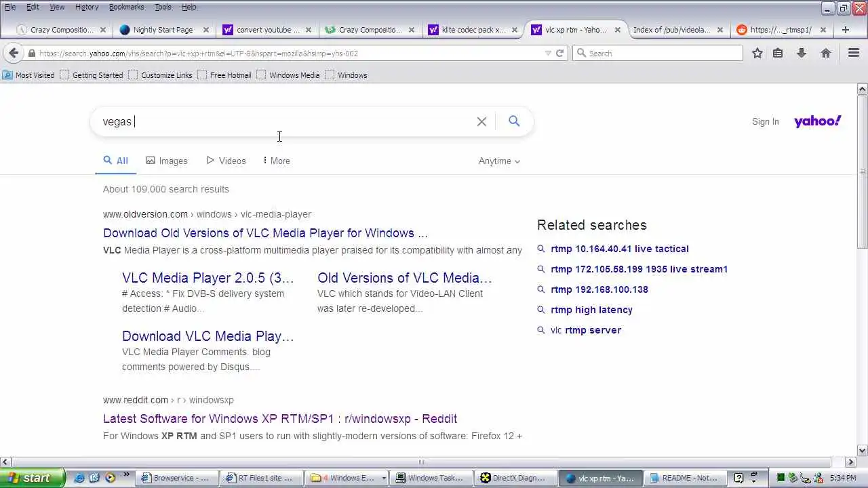Screen dimensions: 868x488
Task: Click related search 'rtmp high latency'
Action: pyautogui.click(x=591, y=310)
